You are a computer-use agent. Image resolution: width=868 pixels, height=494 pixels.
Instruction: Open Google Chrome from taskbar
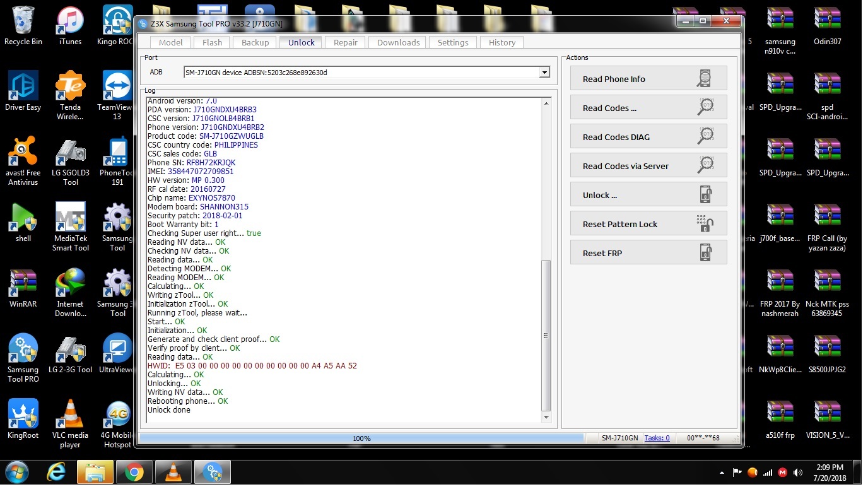click(134, 472)
